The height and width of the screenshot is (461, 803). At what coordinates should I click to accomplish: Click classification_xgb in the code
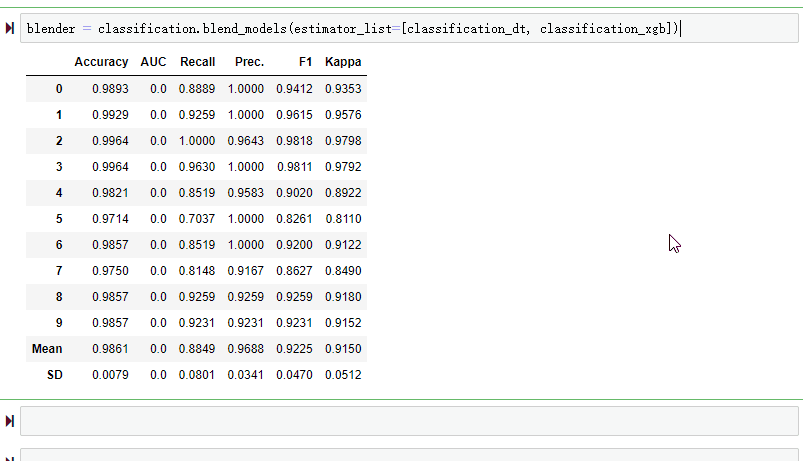tap(603, 29)
